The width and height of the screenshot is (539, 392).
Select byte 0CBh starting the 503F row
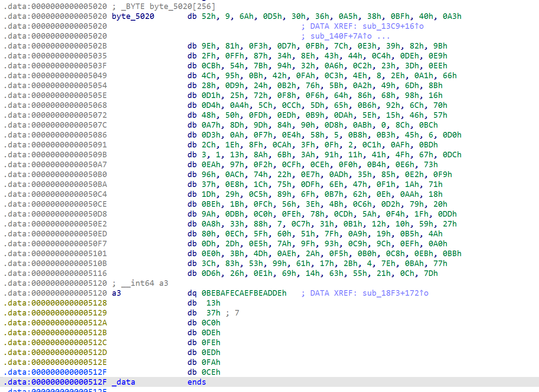click(x=211, y=66)
